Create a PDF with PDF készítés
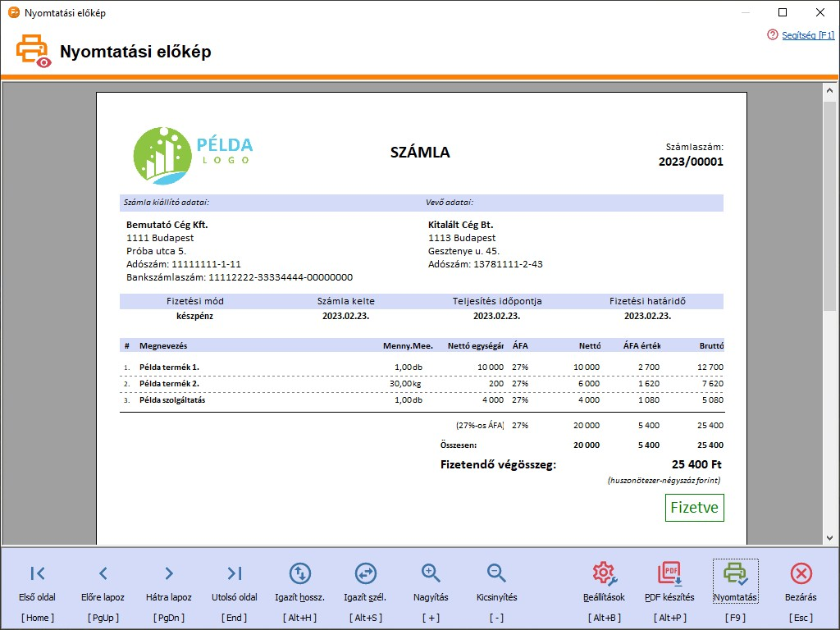This screenshot has height=630, width=840. 669,573
